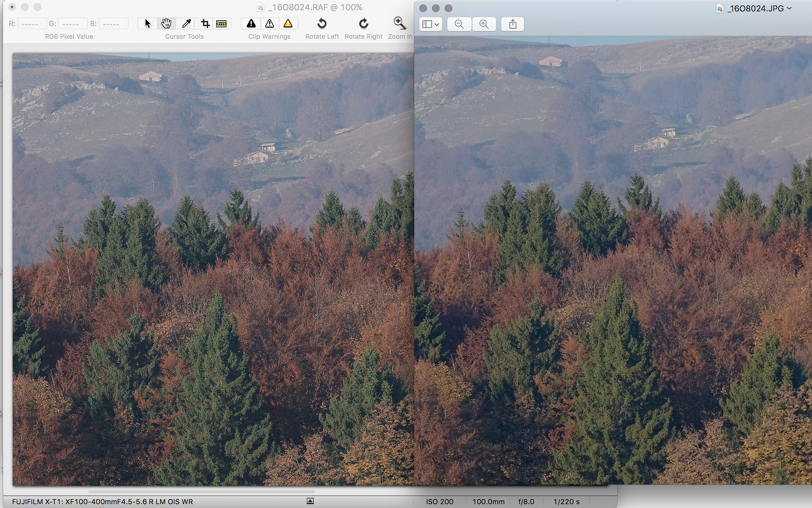Toggle the black shadow clipping warning
Viewport: 812px width, 508px height.
coord(251,23)
